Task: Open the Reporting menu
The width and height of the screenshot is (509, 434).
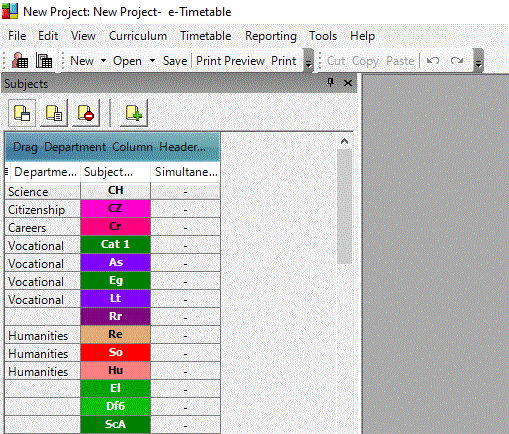Action: 271,36
